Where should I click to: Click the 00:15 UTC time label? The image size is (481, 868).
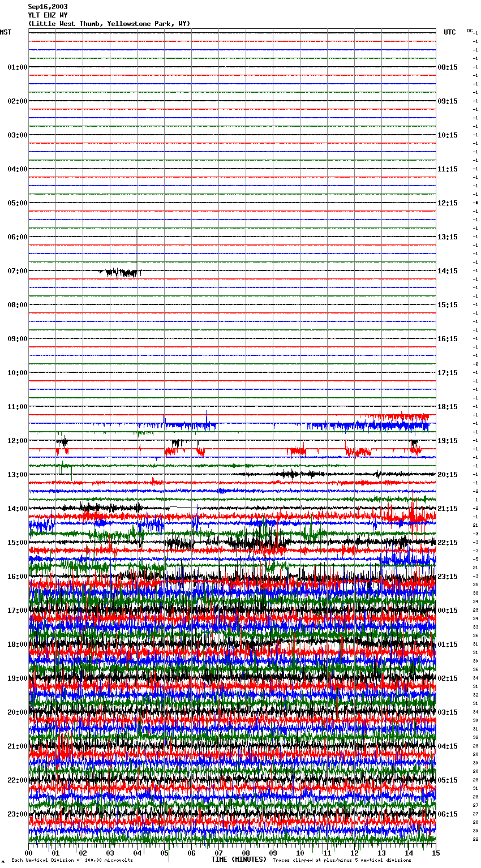point(448,611)
